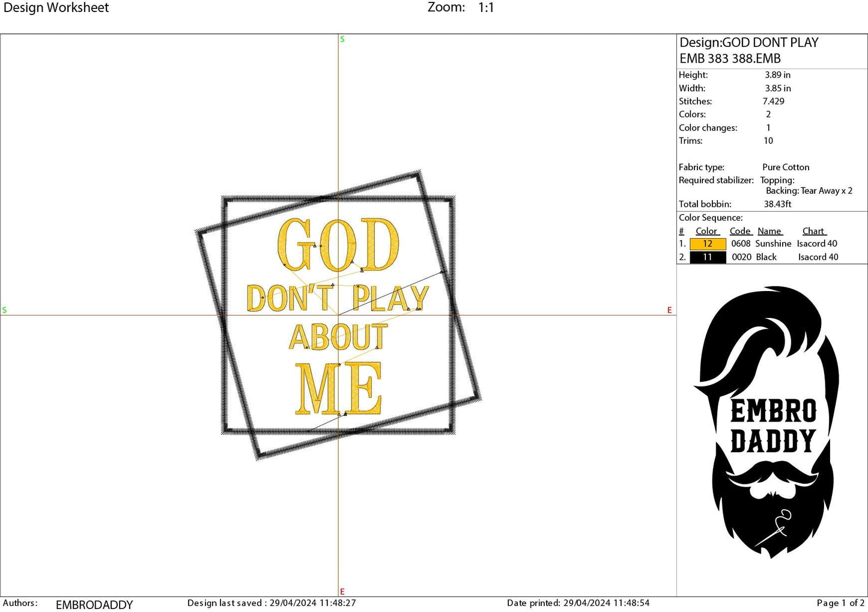Toggle color 2 Black swatch selection
Screen dimensions: 868x612
coord(708,257)
